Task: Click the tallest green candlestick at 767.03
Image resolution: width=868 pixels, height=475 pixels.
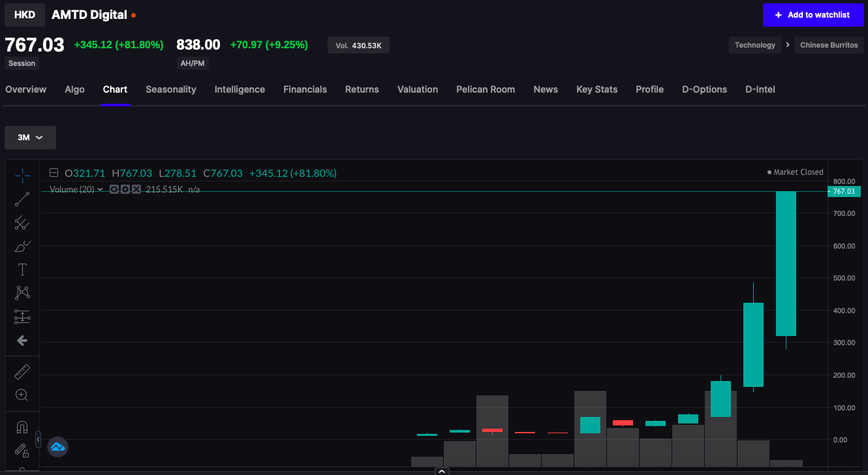Action: (786, 264)
